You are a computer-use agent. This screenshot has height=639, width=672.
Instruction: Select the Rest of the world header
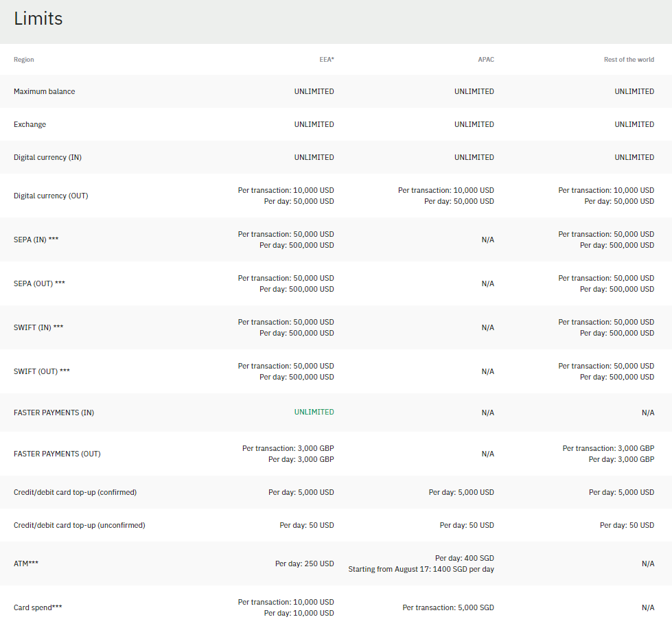(629, 60)
